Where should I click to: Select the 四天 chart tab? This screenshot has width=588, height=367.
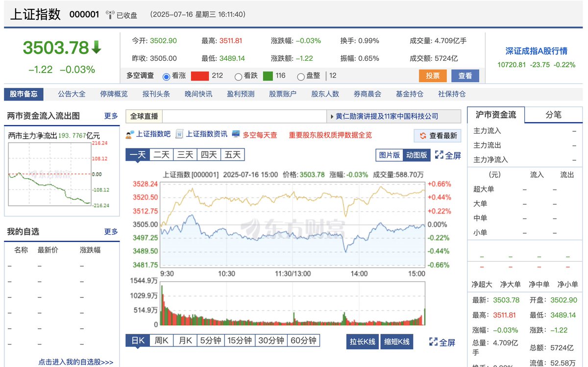[209, 155]
